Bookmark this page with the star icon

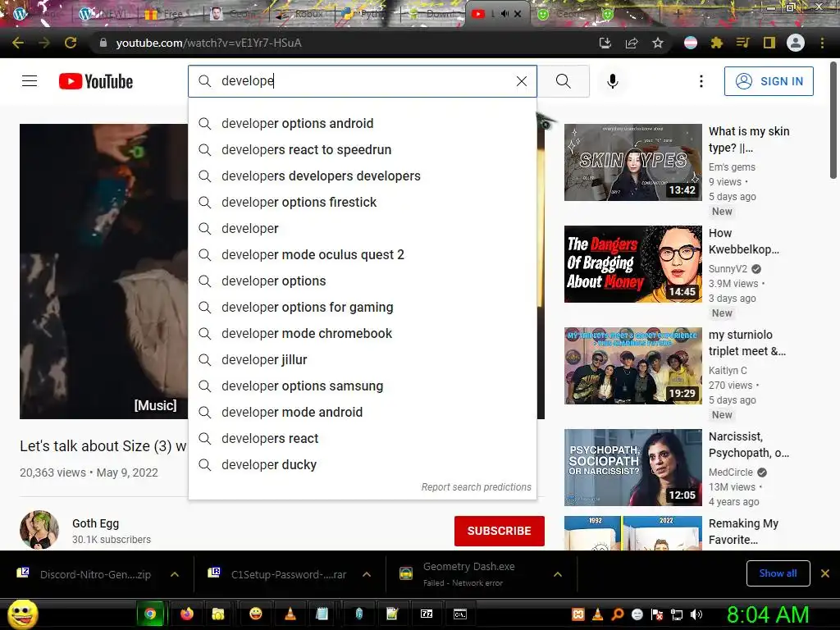[658, 43]
